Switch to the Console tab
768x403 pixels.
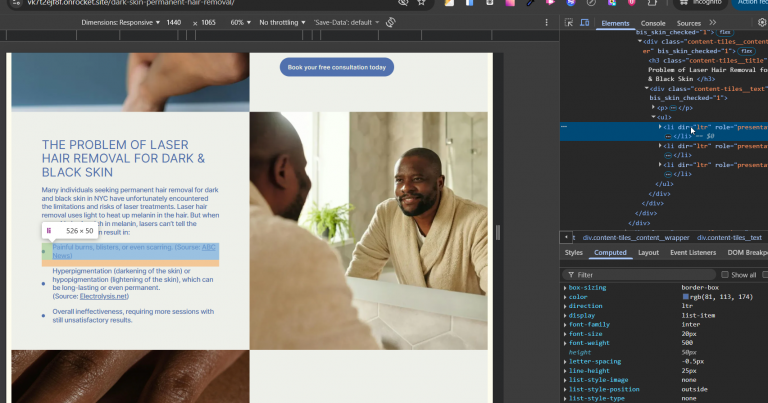tap(653, 22)
